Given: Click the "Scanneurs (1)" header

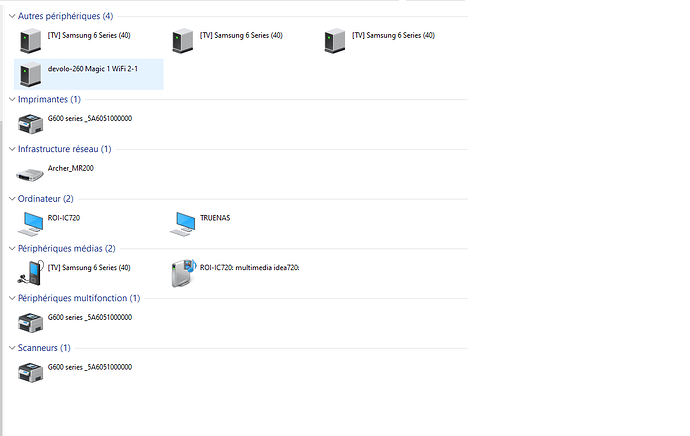Looking at the screenshot, I should point(44,348).
